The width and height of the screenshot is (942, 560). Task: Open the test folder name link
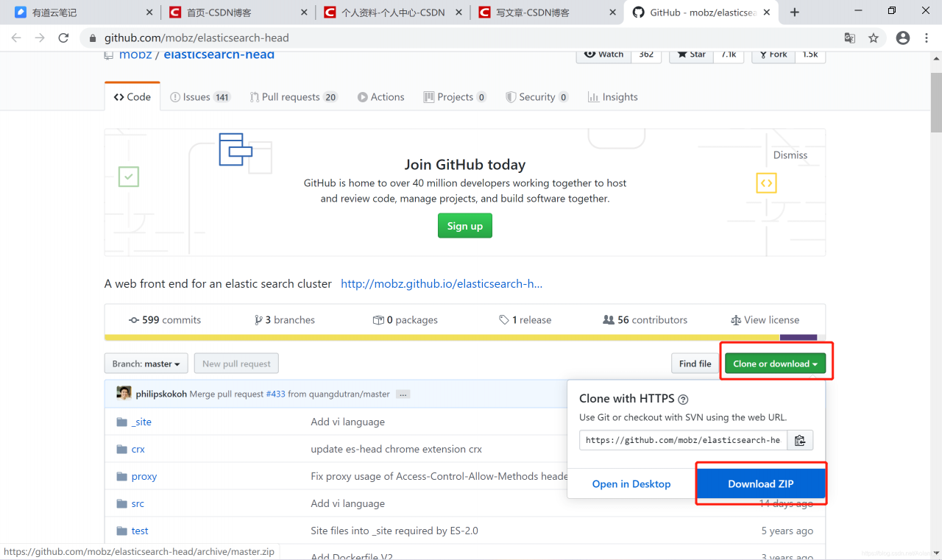pyautogui.click(x=140, y=531)
